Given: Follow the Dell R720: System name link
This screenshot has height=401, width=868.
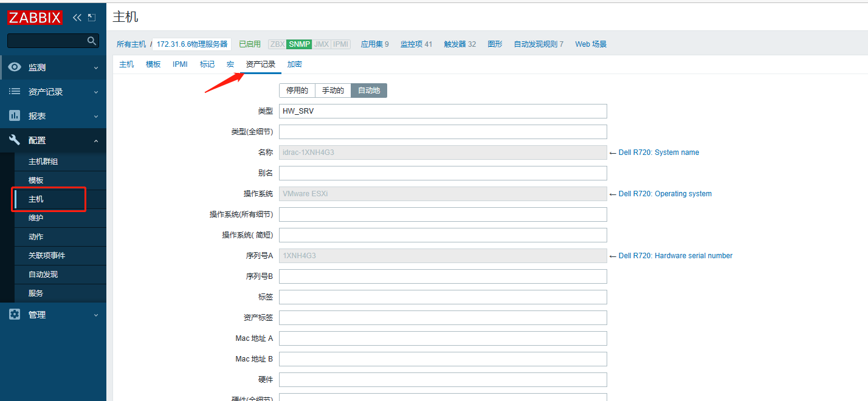Looking at the screenshot, I should (658, 152).
